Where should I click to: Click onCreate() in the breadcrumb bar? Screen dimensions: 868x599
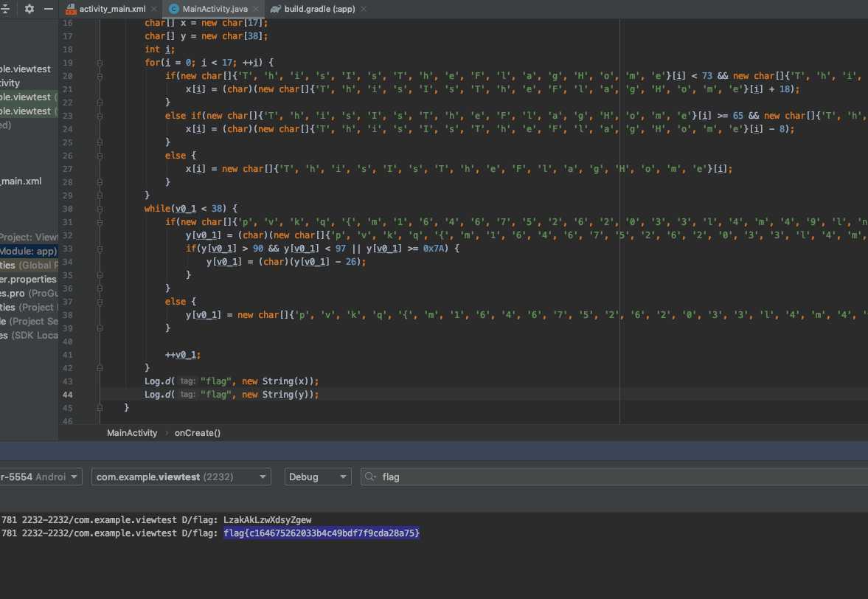198,433
